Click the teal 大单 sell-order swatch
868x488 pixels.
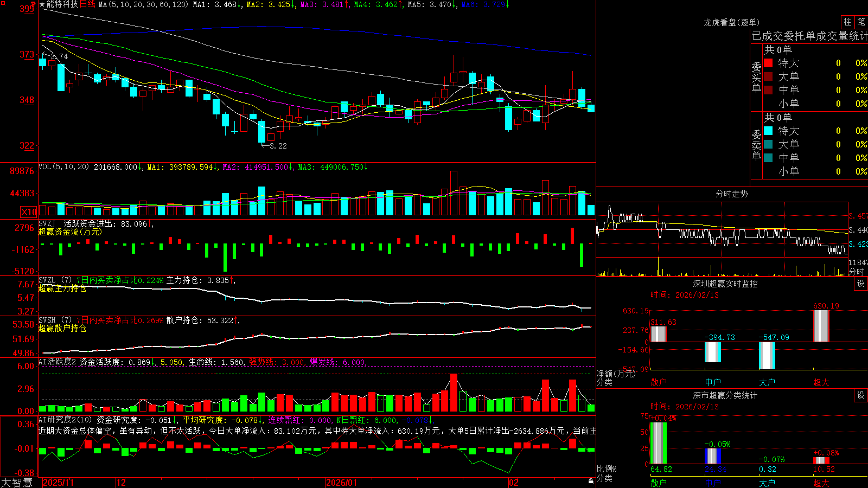[768, 144]
